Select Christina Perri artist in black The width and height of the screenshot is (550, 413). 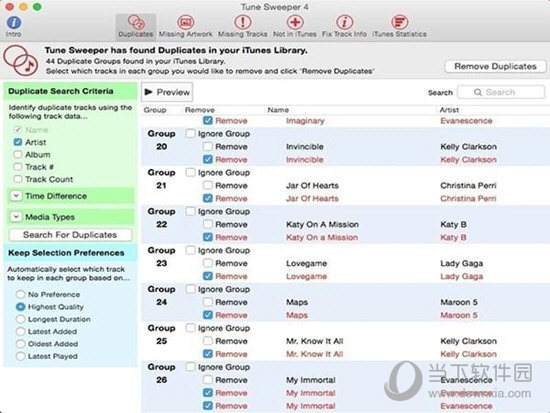click(468, 185)
